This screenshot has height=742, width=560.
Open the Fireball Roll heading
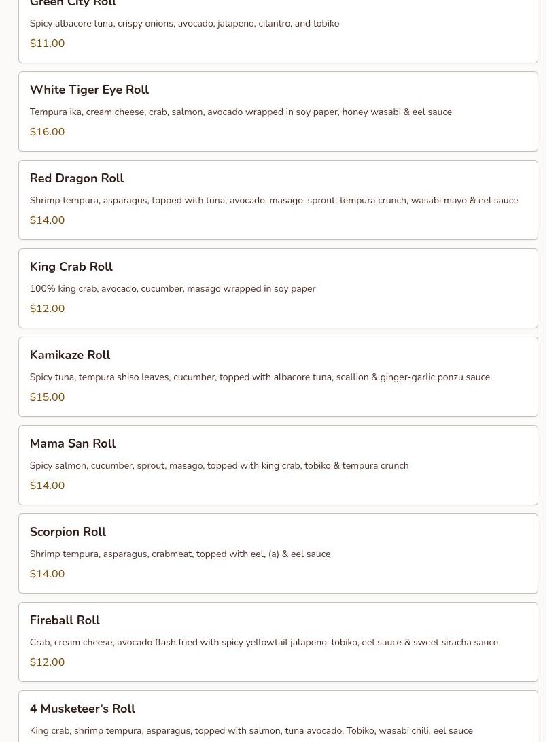coord(65,620)
